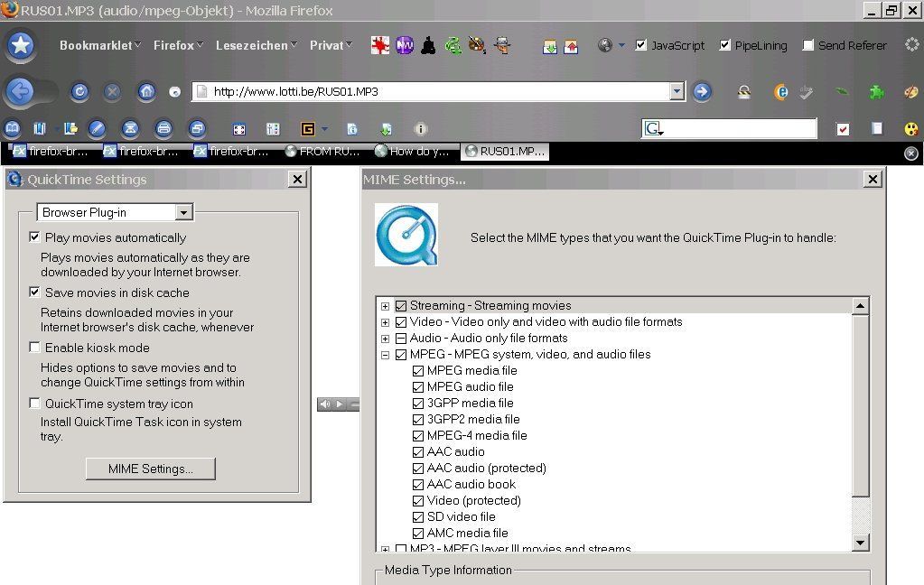Click the paint palette themes icon
Image resolution: width=924 pixels, height=585 pixels.
(x=910, y=92)
